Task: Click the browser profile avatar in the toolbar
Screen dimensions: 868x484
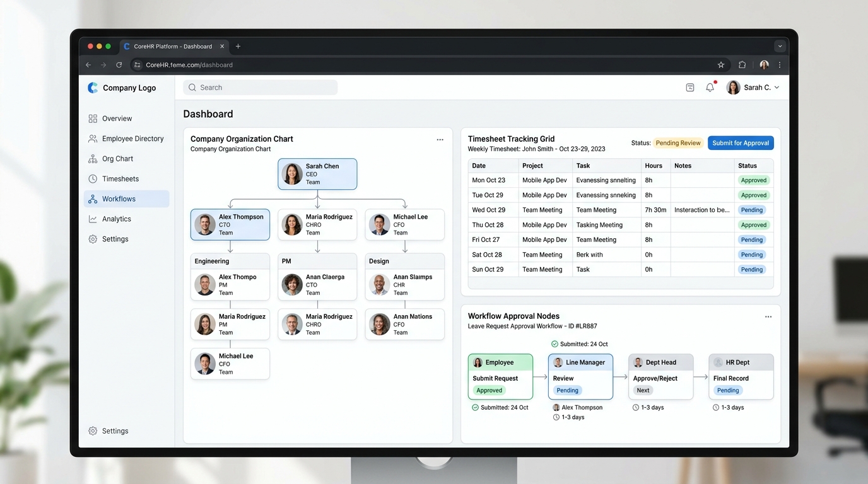Action: 764,65
